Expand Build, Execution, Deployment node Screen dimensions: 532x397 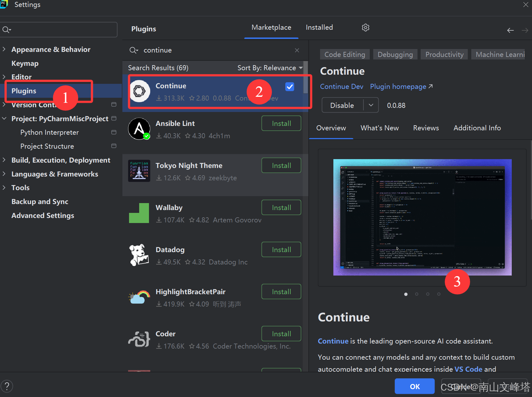coord(4,160)
